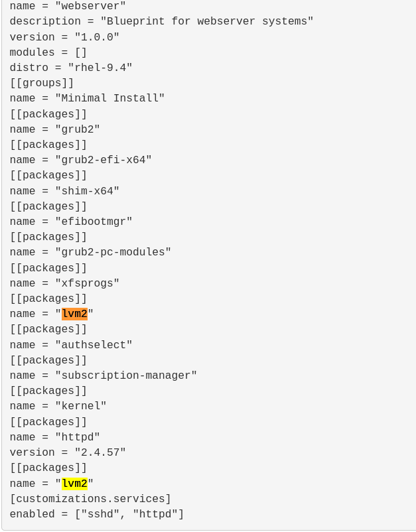Click the "Minimal Install" group name
416x532 pixels.
(x=110, y=98)
